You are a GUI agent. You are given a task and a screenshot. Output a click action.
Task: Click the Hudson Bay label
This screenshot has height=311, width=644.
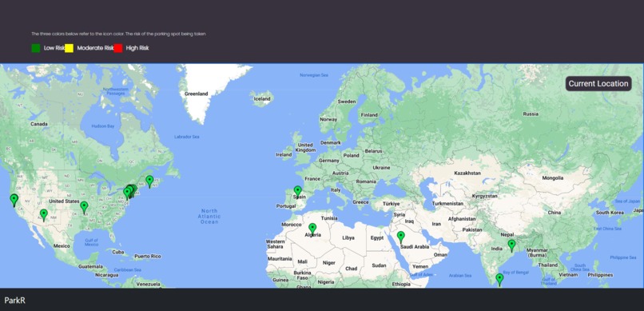[103, 126]
